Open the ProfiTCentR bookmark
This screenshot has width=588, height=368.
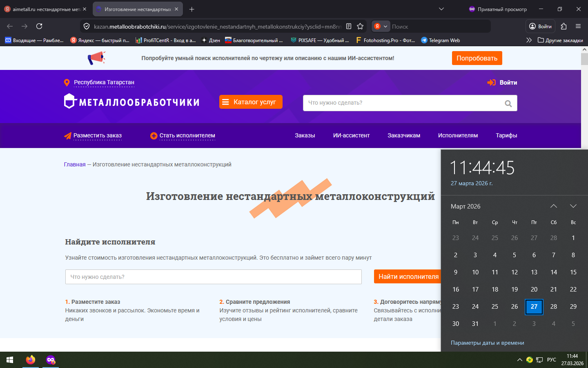pyautogui.click(x=165, y=40)
